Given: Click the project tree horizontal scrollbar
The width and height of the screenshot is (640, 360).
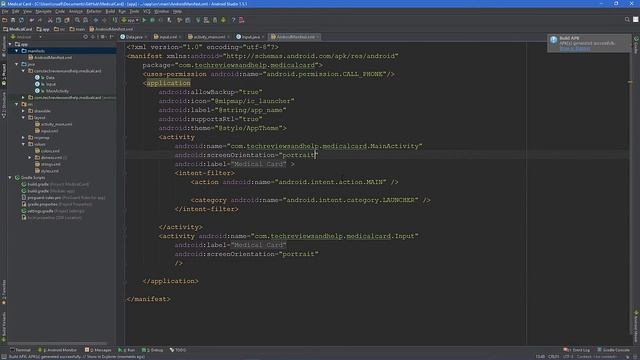Looking at the screenshot, I should click(57, 344).
